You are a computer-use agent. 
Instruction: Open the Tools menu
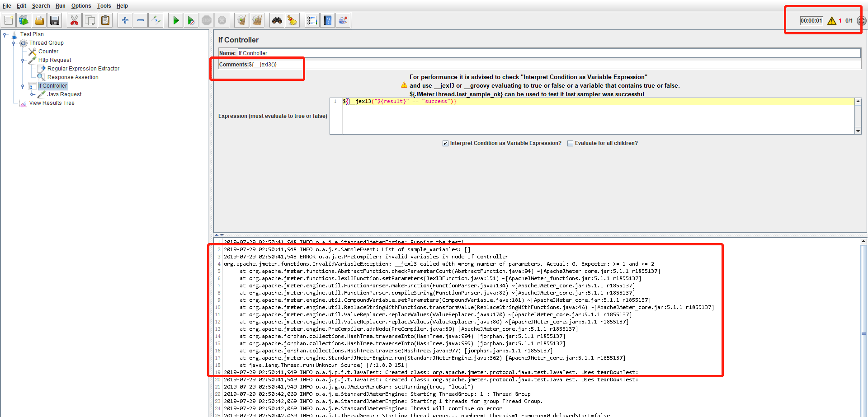[x=104, y=6]
